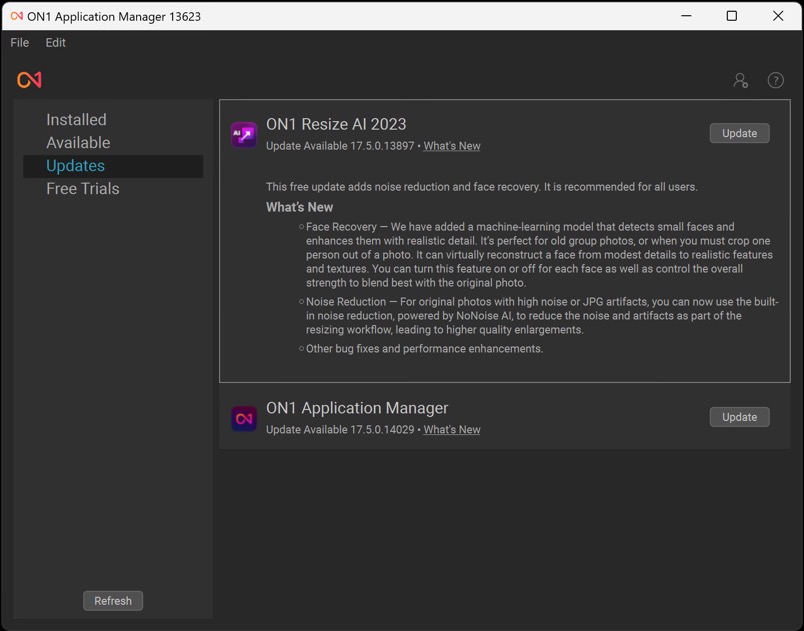This screenshot has width=804, height=631.
Task: Open What's New link for Application Manager
Action: click(452, 430)
